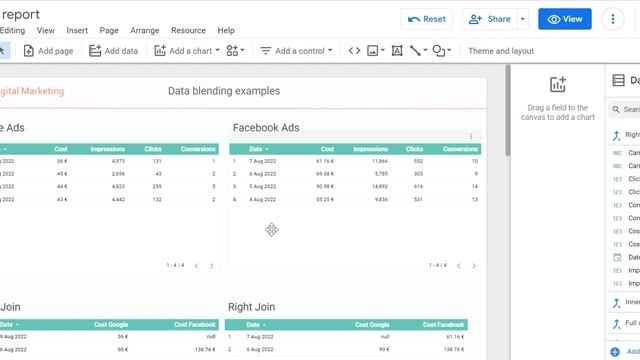The height and width of the screenshot is (360, 640).
Task: Click search field in Data panel
Action: [624, 109]
